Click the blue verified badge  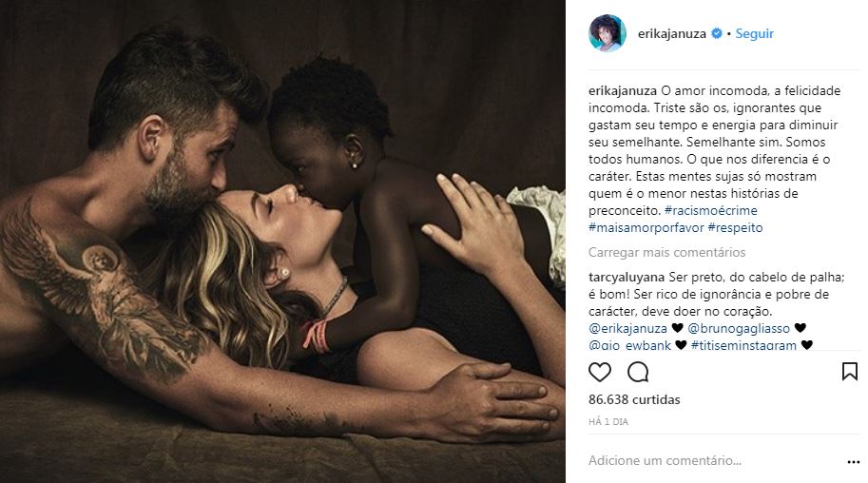coord(716,33)
